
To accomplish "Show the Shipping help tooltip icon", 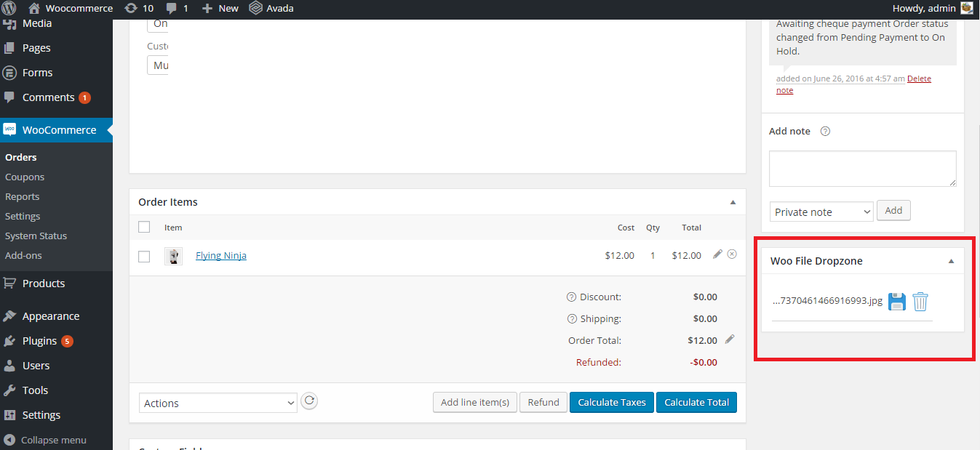I will coord(571,318).
